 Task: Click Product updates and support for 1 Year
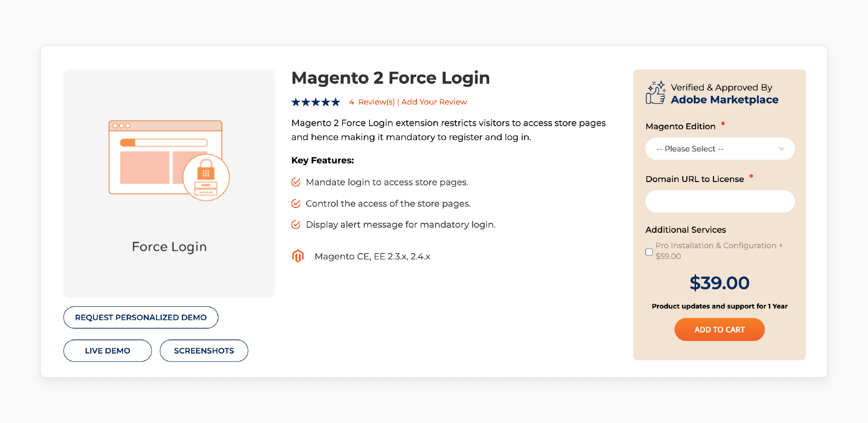pos(719,306)
